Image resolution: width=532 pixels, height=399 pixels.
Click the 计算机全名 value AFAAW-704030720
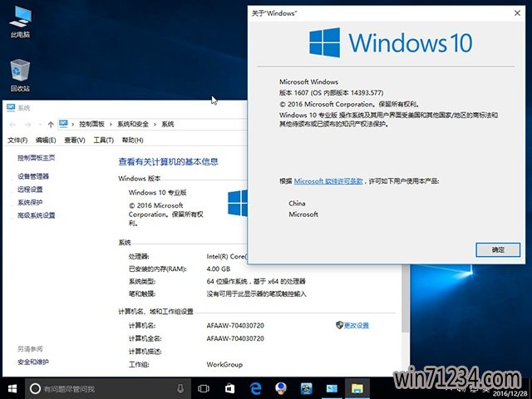tap(235, 338)
